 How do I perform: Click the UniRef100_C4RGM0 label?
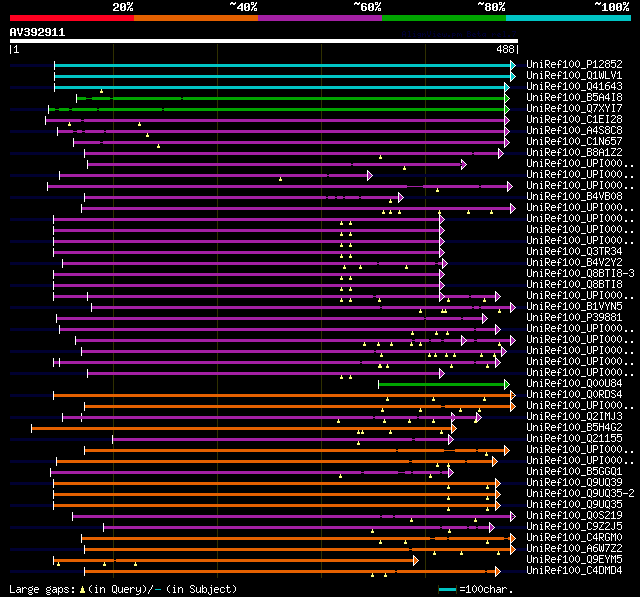[574, 538]
